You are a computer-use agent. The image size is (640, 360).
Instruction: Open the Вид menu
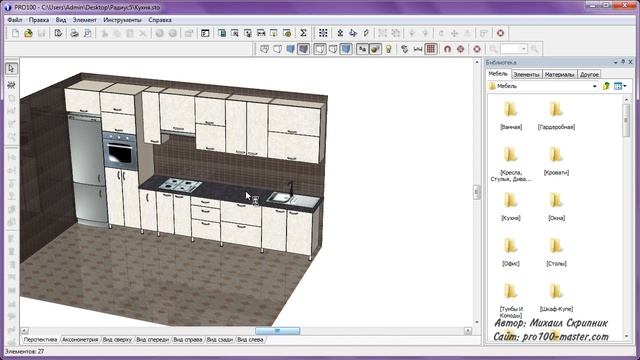[x=61, y=20]
